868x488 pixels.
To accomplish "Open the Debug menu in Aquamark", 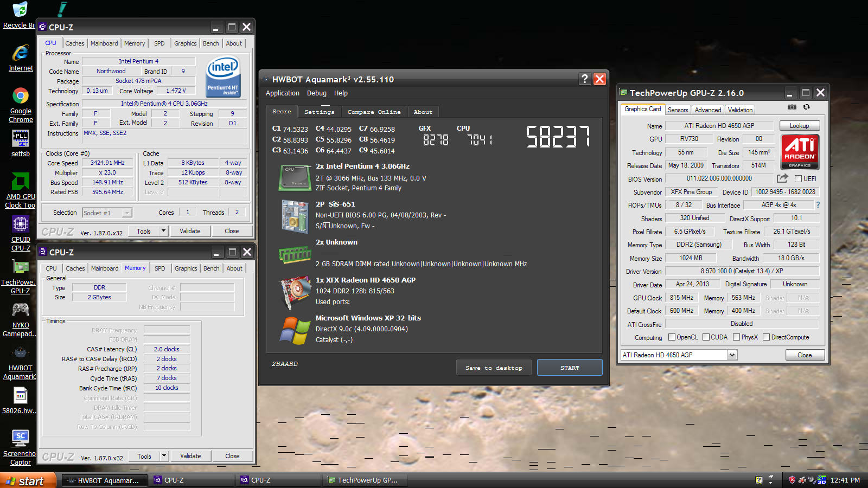I will (x=317, y=93).
